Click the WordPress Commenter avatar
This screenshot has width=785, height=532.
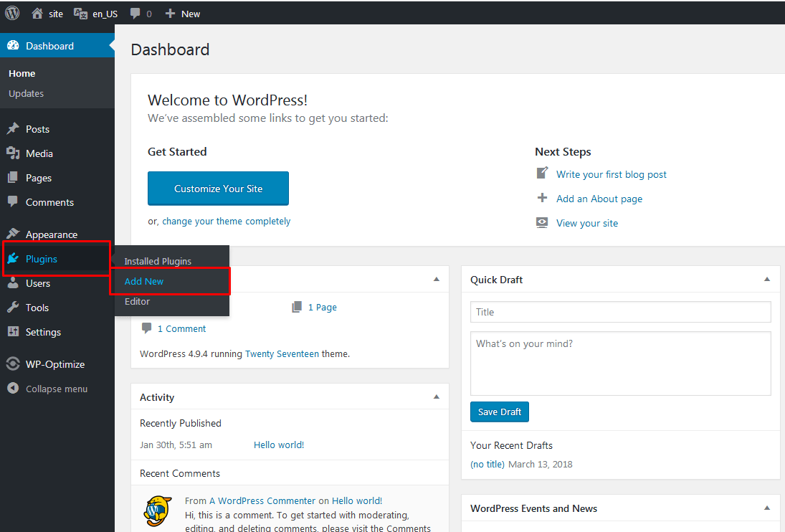click(x=158, y=511)
